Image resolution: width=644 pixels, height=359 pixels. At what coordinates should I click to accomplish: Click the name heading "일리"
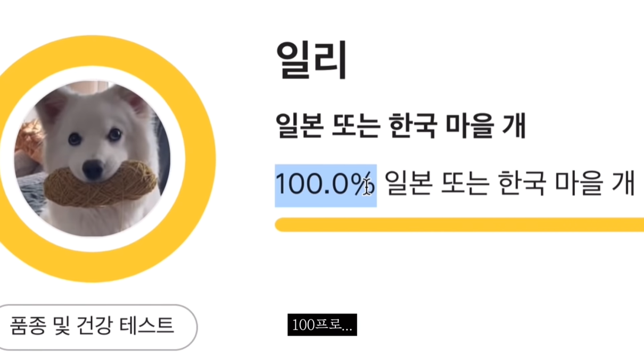(x=311, y=60)
